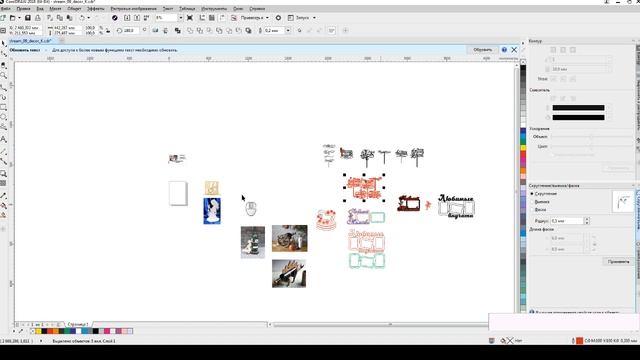
Task: Click the upper black color bar in docker
Action: pos(578,108)
